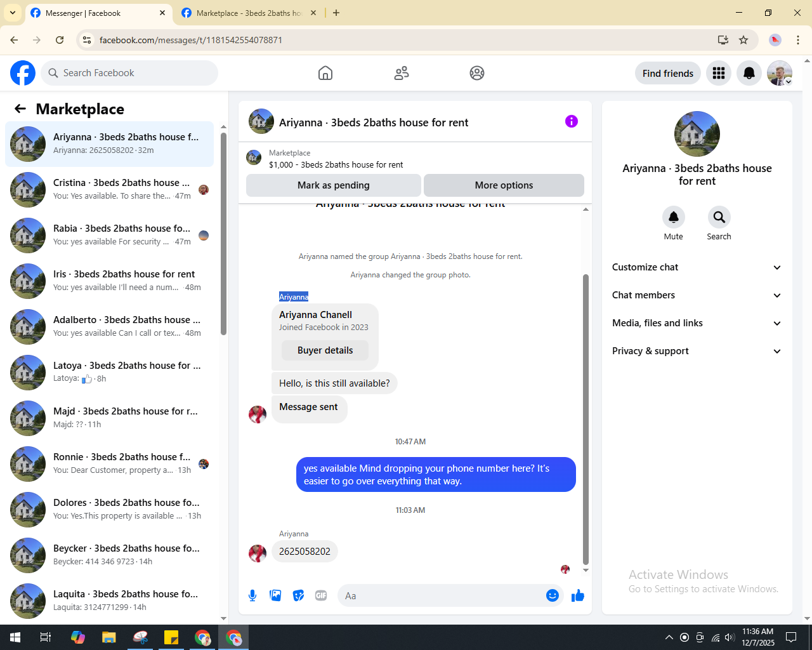Open the taskbar clock showing 11:36 AM
The image size is (812, 650).
(x=758, y=637)
